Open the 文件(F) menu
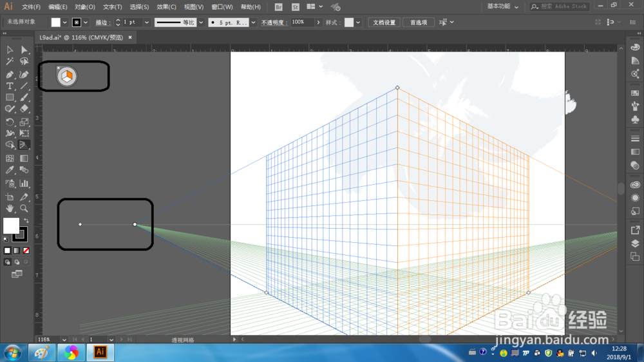The height and width of the screenshot is (362, 644). [x=31, y=7]
